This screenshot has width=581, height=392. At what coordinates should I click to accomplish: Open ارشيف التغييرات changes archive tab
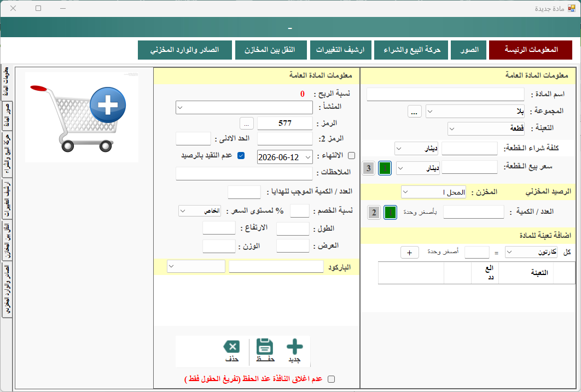pos(340,50)
